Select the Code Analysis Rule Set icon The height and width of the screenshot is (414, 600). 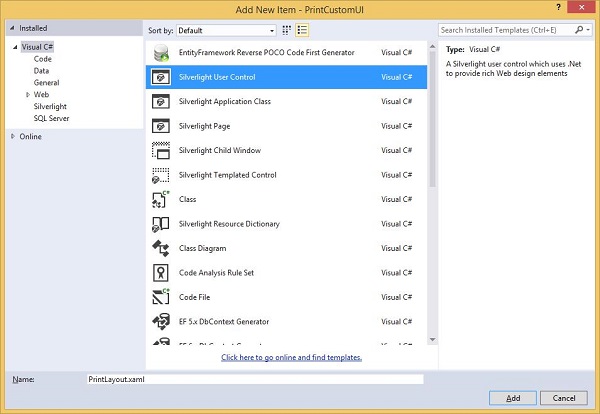pos(159,273)
